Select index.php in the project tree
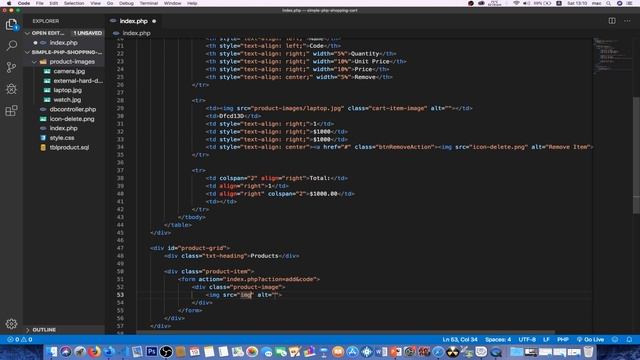The height and width of the screenshot is (360, 640). pyautogui.click(x=63, y=128)
